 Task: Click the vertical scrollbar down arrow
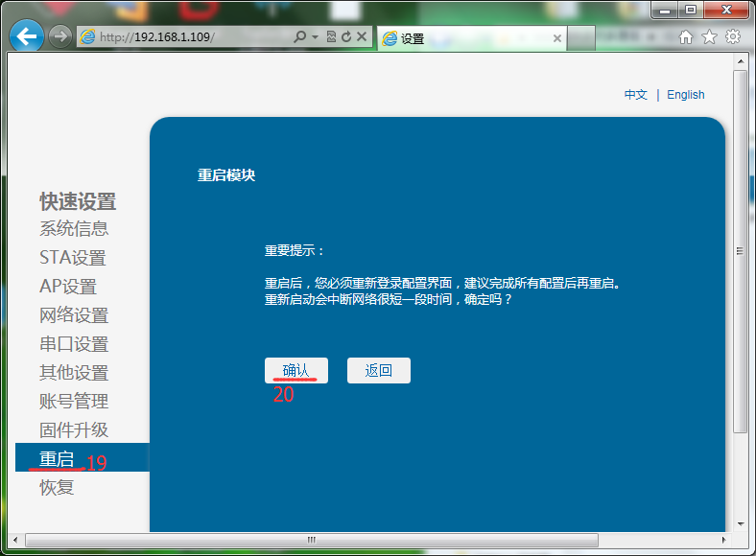[740, 523]
